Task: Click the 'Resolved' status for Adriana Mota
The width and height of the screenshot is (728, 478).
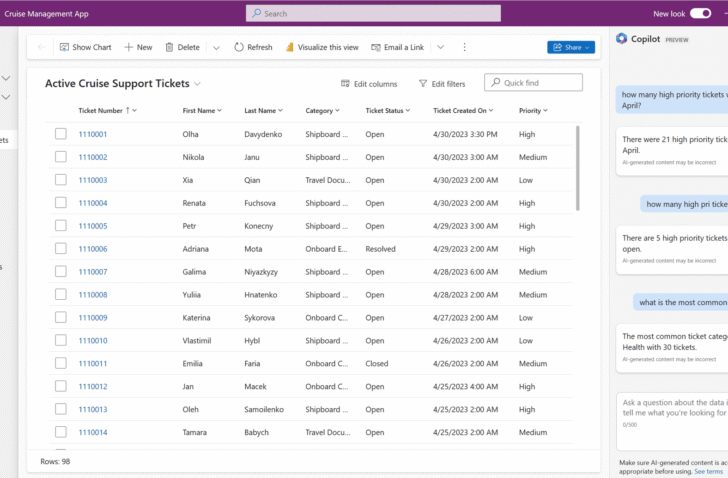Action: [x=380, y=249]
